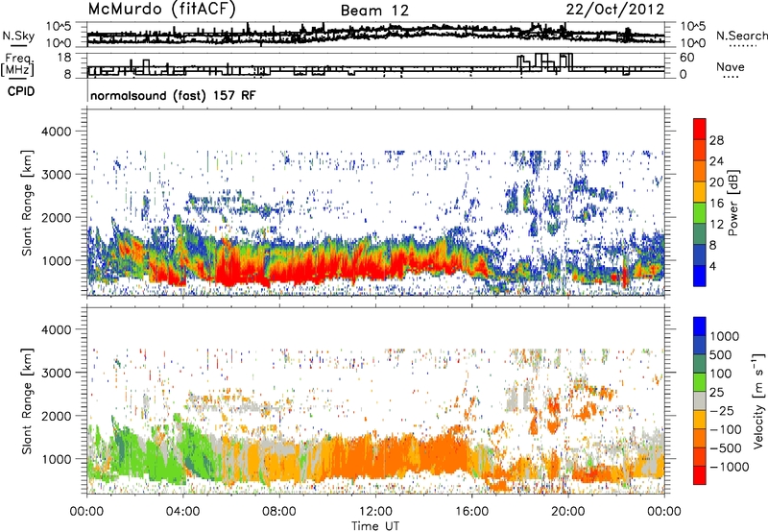Image resolution: width=768 pixels, height=532 pixels.
Task: Select the "Beam 12" heading
Action: point(374,11)
